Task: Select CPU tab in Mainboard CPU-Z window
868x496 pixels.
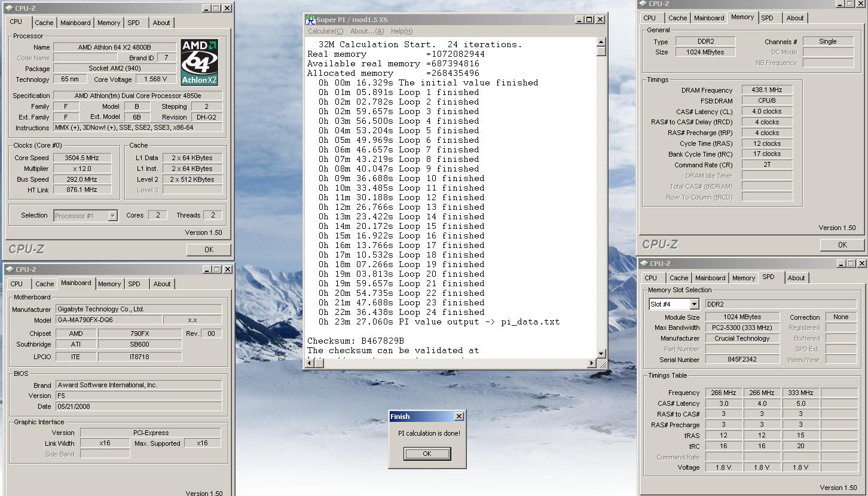Action: point(17,284)
